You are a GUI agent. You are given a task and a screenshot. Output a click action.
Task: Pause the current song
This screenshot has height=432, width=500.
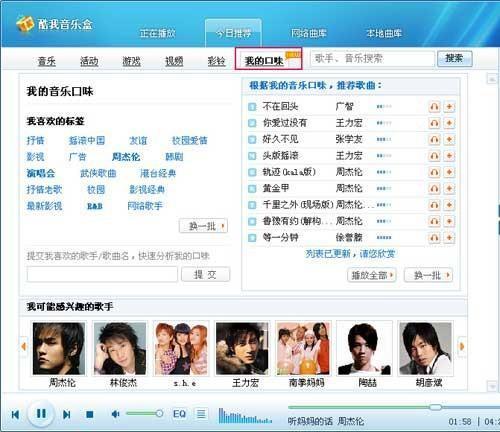41,414
